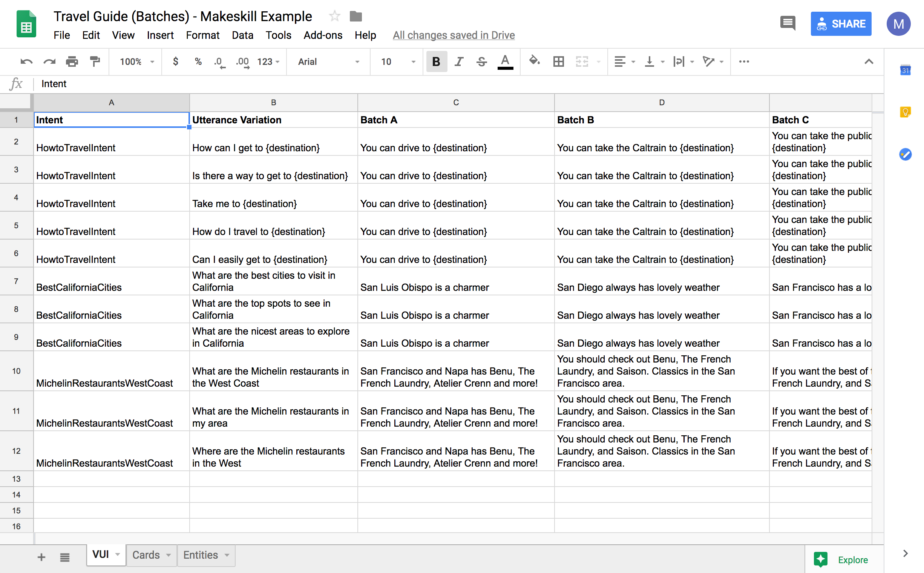Switch to the Entities sheet tab
Image resolution: width=924 pixels, height=573 pixels.
coord(201,555)
